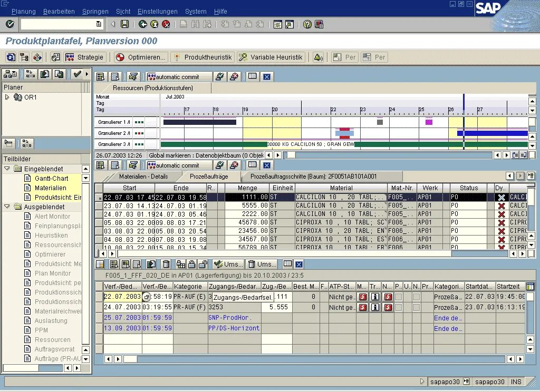Click the command input field
Image resolution: width=540 pixels, height=392 pixels.
pos(59,24)
